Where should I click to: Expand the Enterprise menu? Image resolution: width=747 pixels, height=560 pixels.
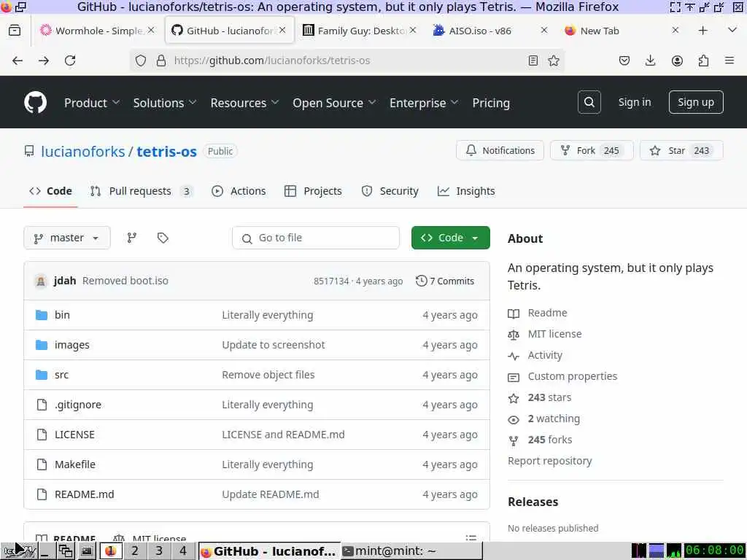[424, 103]
